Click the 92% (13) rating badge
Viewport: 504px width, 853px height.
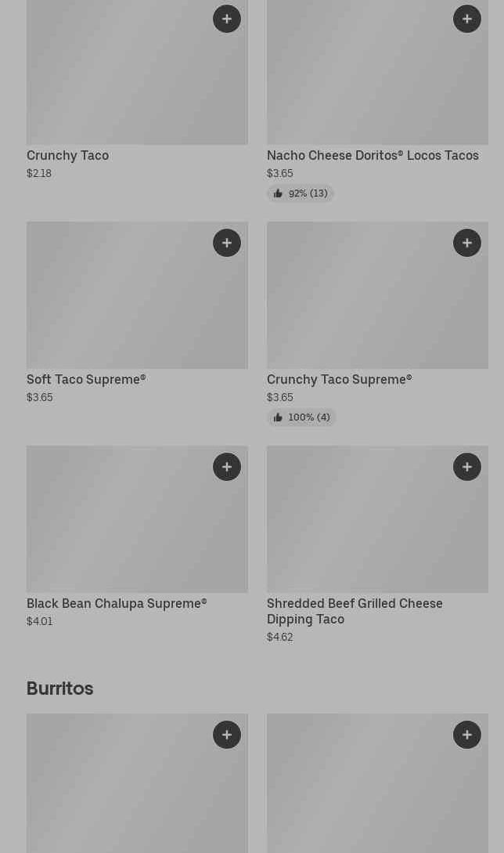[x=301, y=193]
